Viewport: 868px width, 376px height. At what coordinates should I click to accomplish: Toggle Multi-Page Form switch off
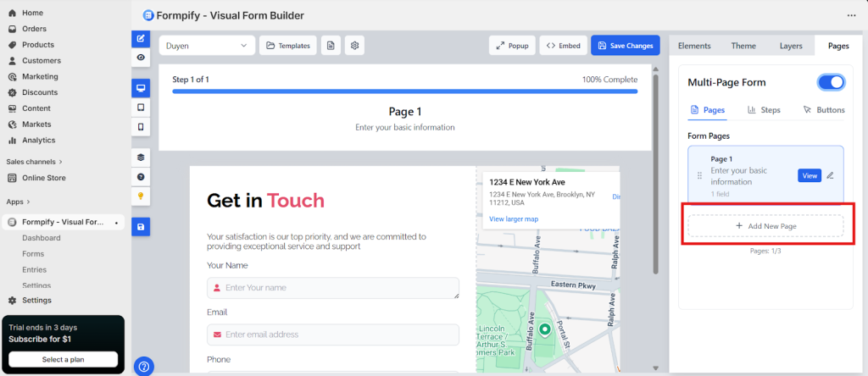click(831, 82)
